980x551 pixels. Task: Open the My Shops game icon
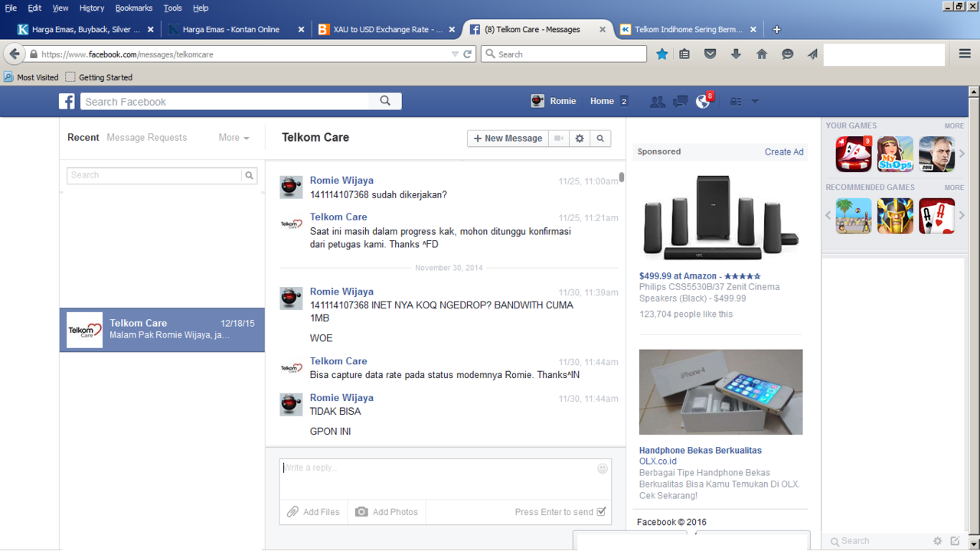pos(895,154)
